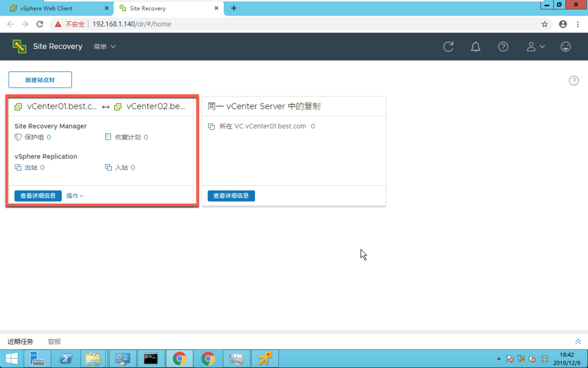Open the Windows Start menu
The image size is (588, 368).
click(x=12, y=358)
